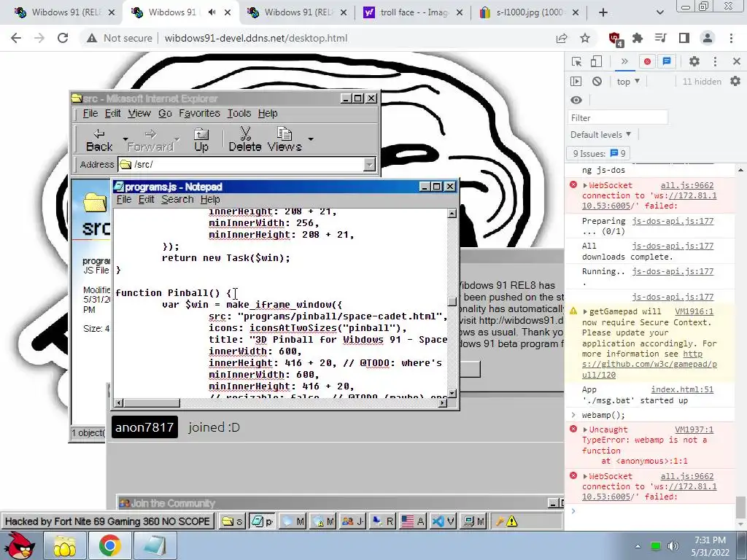Expand the first WebSocket connection error

point(585,185)
